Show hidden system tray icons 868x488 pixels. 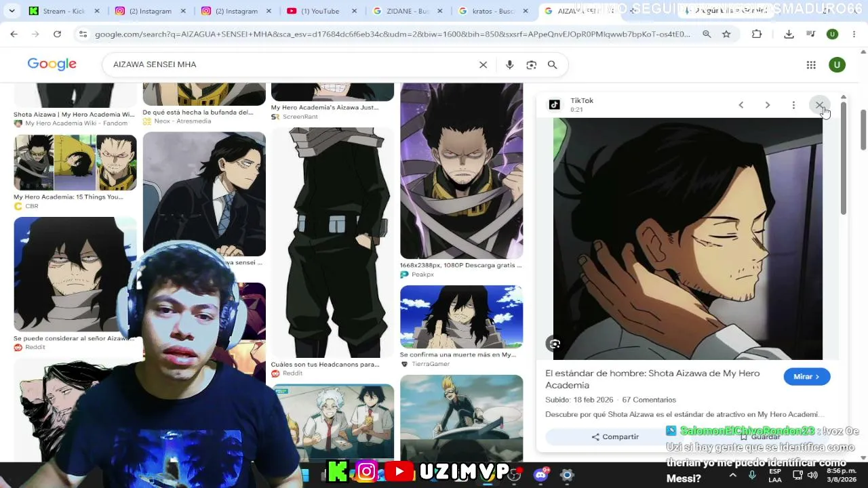732,475
